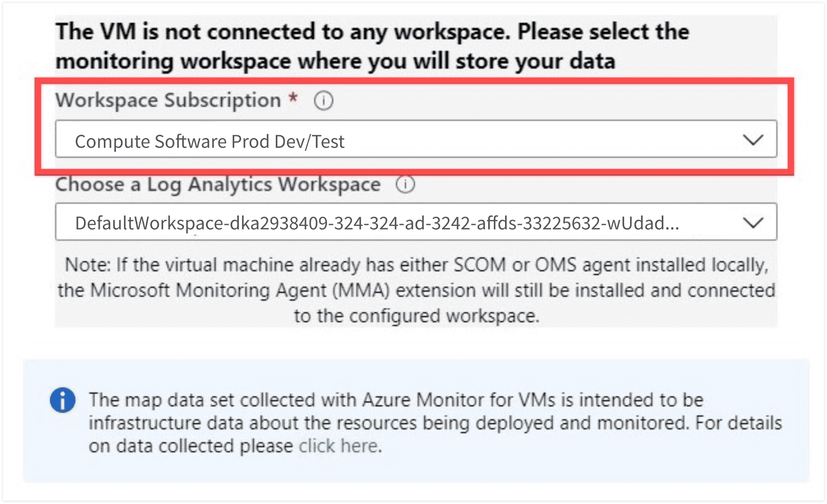
Task: Expand the Log Analytics Workspace dropdown chevron
Action: [x=753, y=222]
